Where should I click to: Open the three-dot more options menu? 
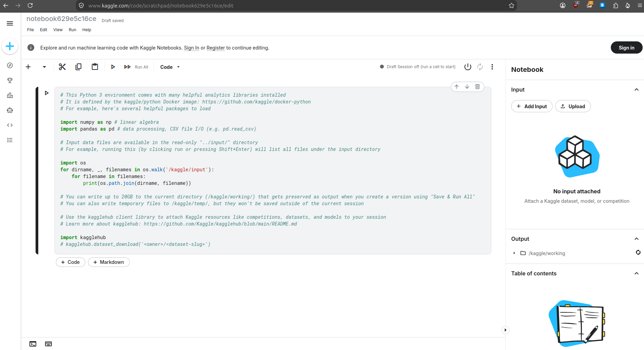point(492,67)
